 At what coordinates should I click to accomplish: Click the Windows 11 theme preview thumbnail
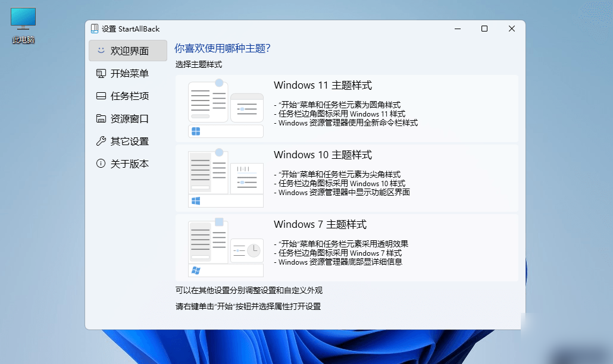point(226,108)
